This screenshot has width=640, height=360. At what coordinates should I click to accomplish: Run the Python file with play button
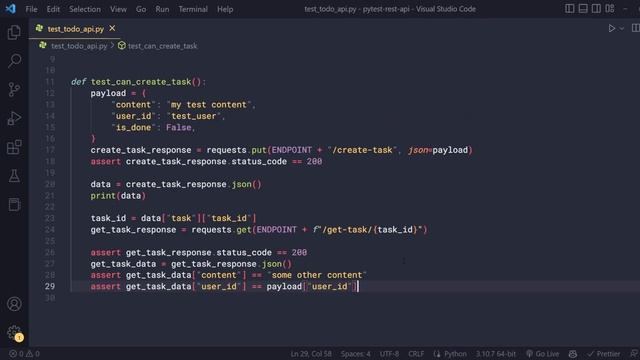pos(611,28)
